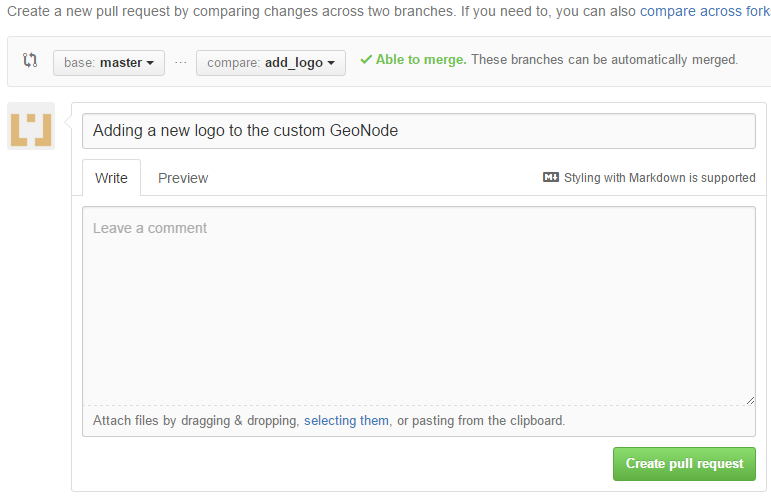Click the Create pull request button
771x497 pixels.
point(684,464)
